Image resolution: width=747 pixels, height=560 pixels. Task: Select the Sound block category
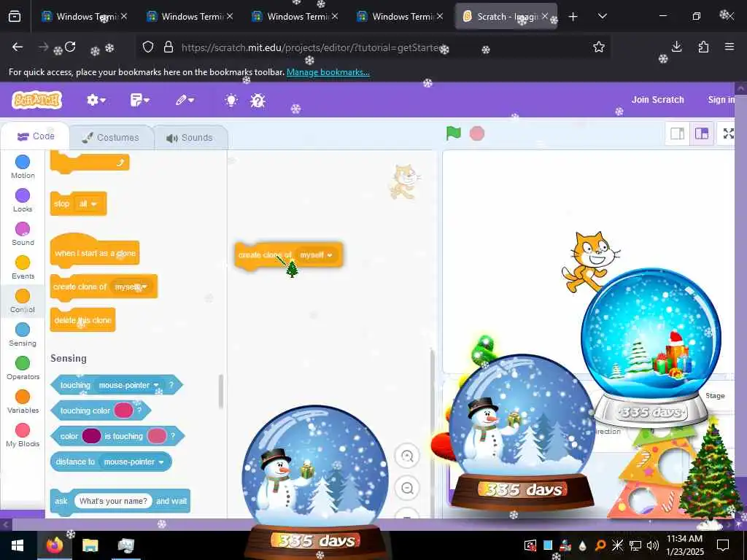click(x=23, y=234)
